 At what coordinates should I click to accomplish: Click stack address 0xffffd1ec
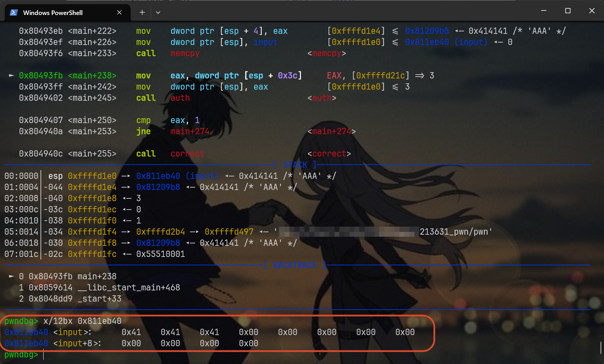[x=92, y=210]
